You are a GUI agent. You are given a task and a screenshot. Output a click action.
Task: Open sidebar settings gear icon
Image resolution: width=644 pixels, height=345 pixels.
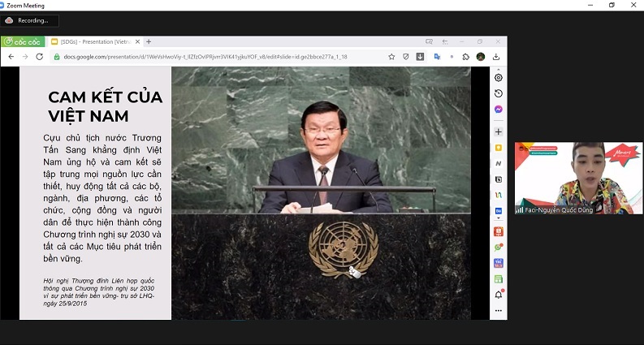point(499,78)
